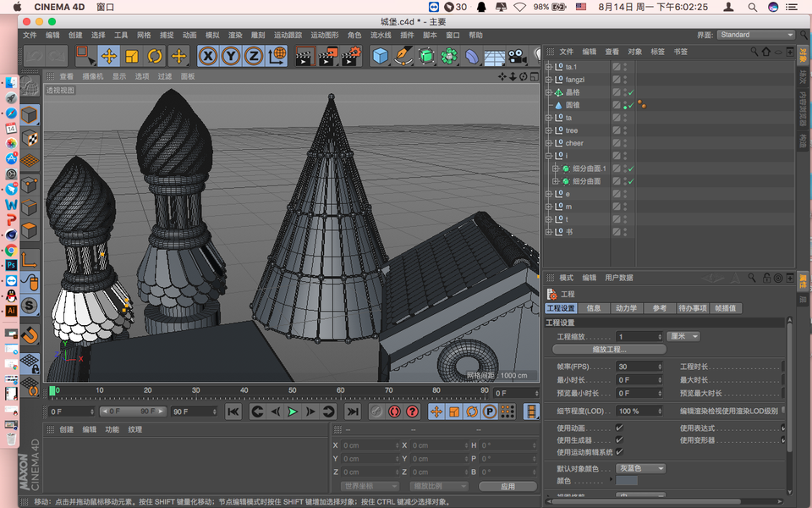This screenshot has height=508, width=812.
Task: Click the cube primitive icon
Action: tap(381, 56)
